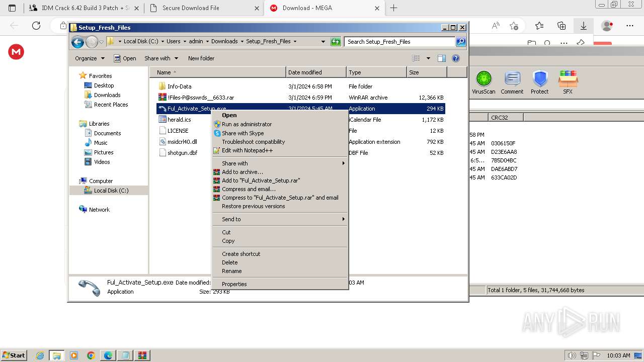Sort files by Date modified column
Viewport: 644px width, 362px height.
(x=316, y=72)
